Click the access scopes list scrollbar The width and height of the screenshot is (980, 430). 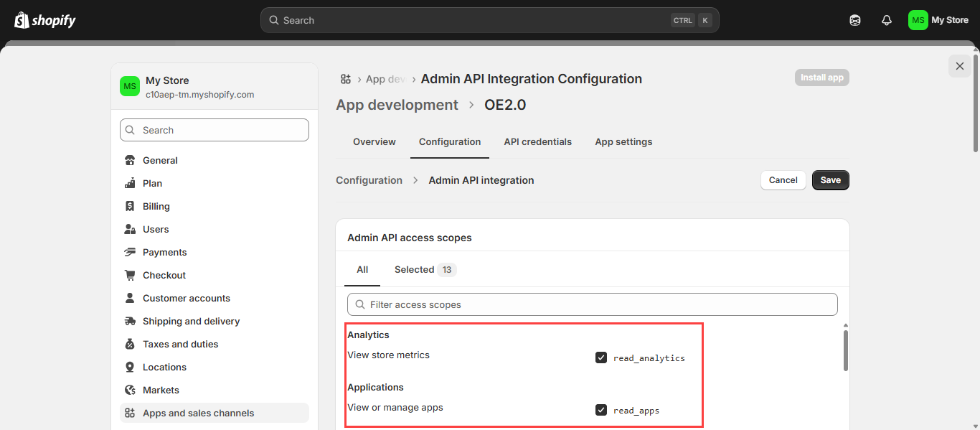tap(846, 350)
